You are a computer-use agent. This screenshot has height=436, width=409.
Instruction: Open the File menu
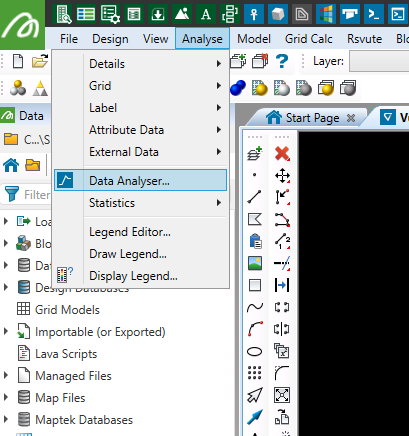click(69, 39)
